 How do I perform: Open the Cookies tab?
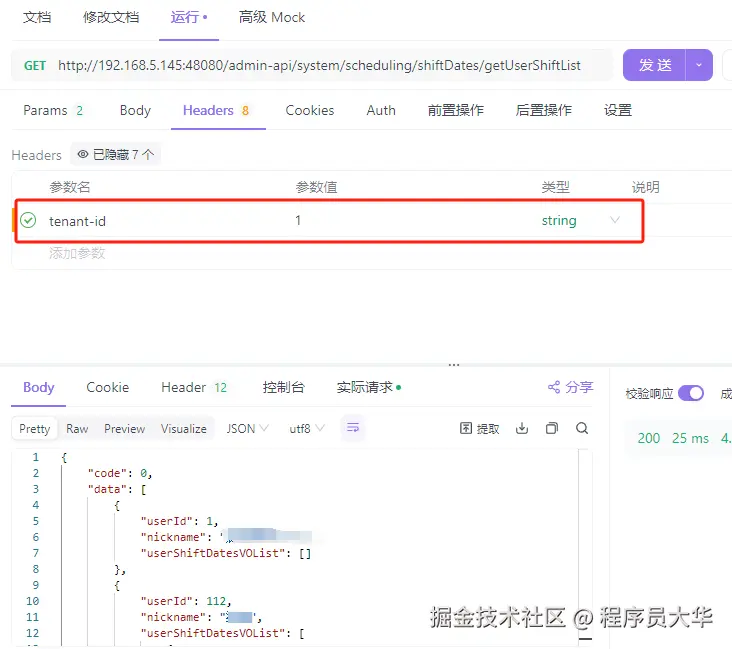coord(310,111)
